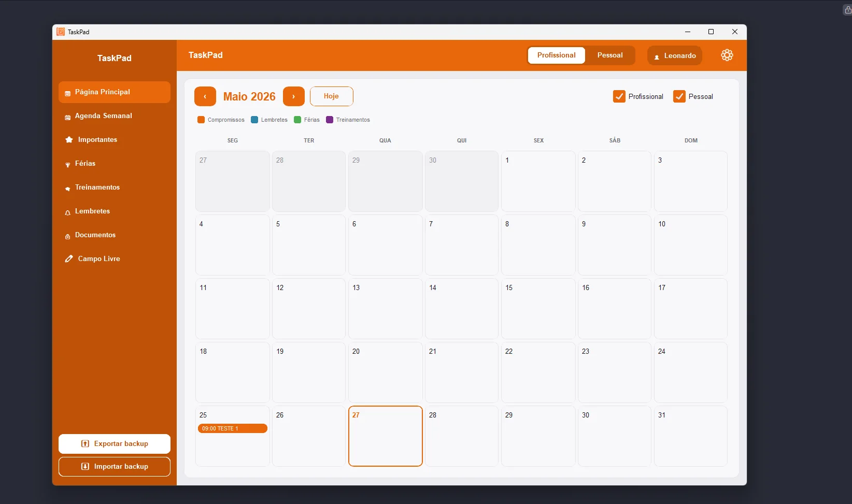Click the user avatar icon beside Leonardo

(657, 57)
